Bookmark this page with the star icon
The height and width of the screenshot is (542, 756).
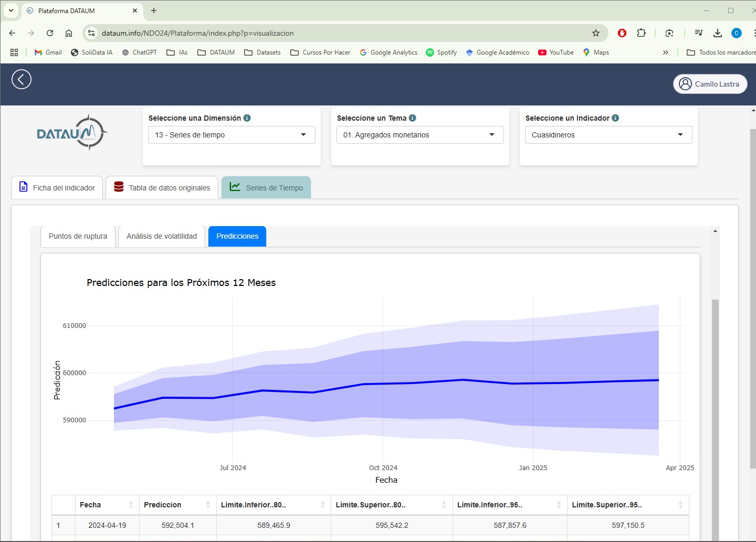pos(595,33)
